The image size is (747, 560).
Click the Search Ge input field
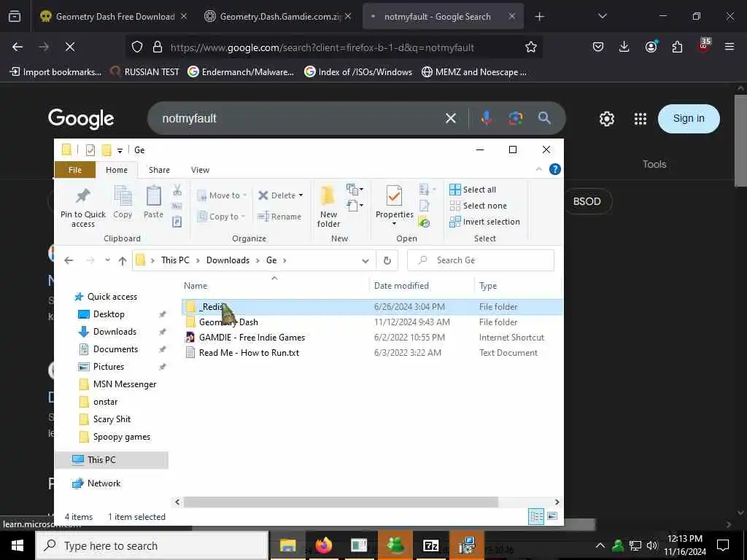point(480,260)
